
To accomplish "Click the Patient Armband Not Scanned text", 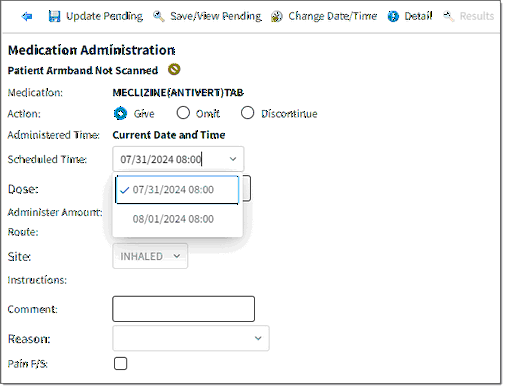I will 83,71.
